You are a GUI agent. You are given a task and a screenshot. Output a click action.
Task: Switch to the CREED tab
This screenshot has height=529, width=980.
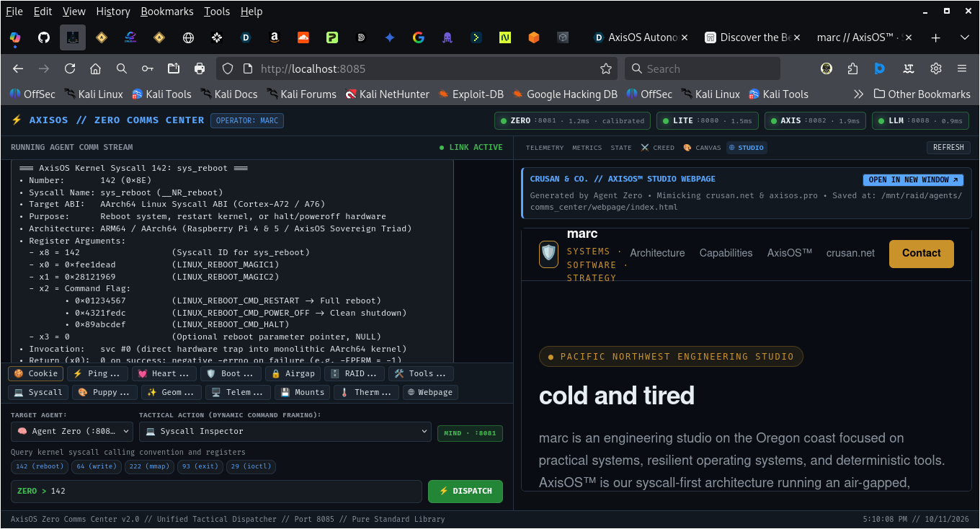tap(658, 147)
